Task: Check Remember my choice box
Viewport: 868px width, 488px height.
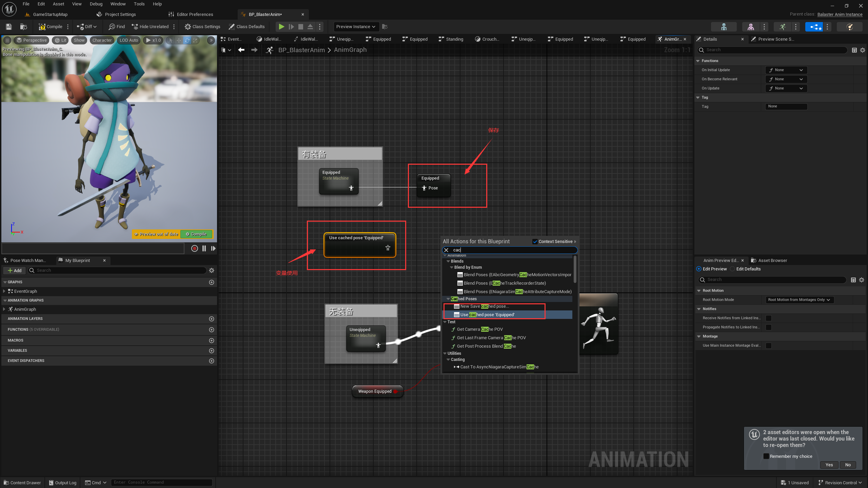Action: [766, 456]
